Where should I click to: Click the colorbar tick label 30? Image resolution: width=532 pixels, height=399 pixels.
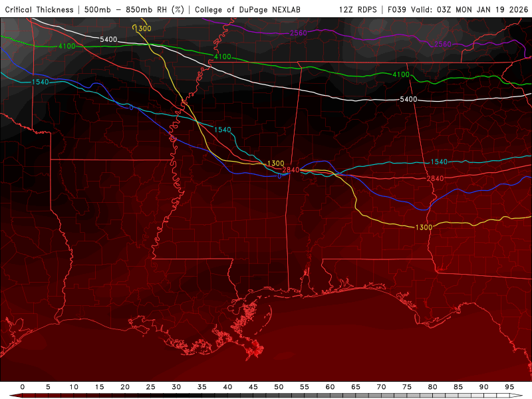point(176,387)
